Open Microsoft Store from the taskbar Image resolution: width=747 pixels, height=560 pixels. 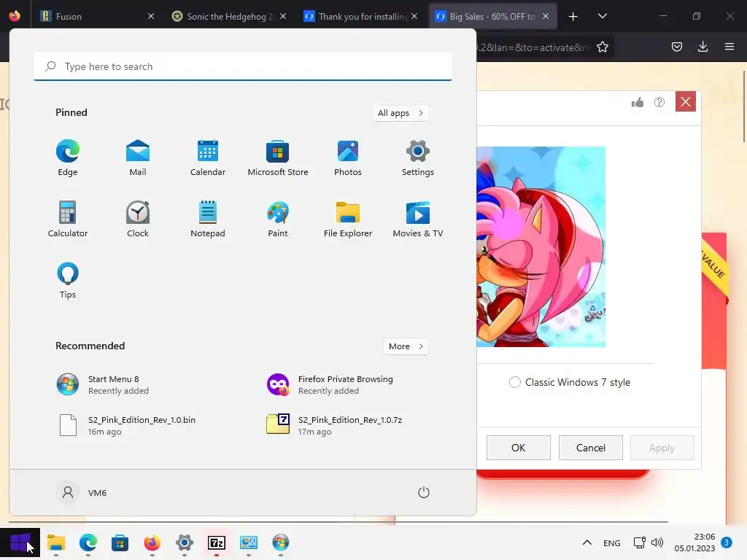point(120,542)
